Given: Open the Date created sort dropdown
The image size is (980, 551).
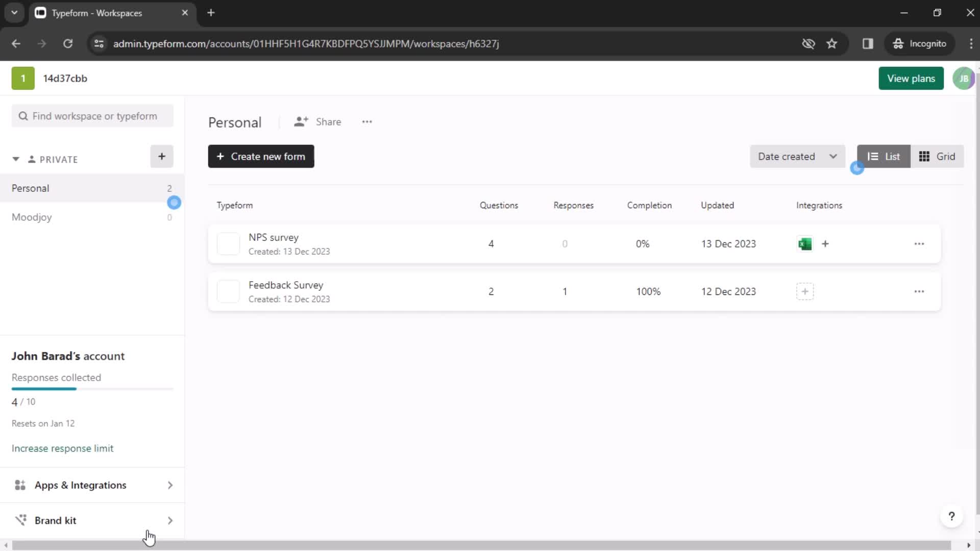Looking at the screenshot, I should (x=796, y=156).
